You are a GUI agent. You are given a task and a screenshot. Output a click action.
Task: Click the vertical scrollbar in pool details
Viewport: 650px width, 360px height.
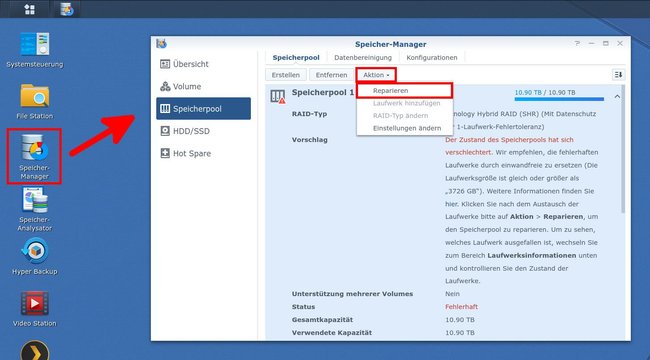623,149
